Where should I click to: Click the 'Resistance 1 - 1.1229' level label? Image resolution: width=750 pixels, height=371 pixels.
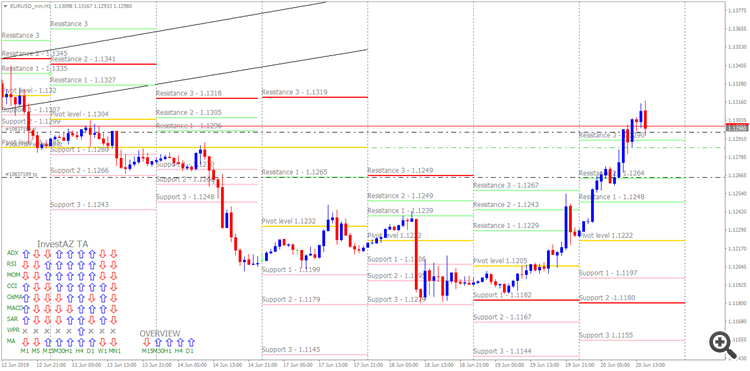point(506,226)
